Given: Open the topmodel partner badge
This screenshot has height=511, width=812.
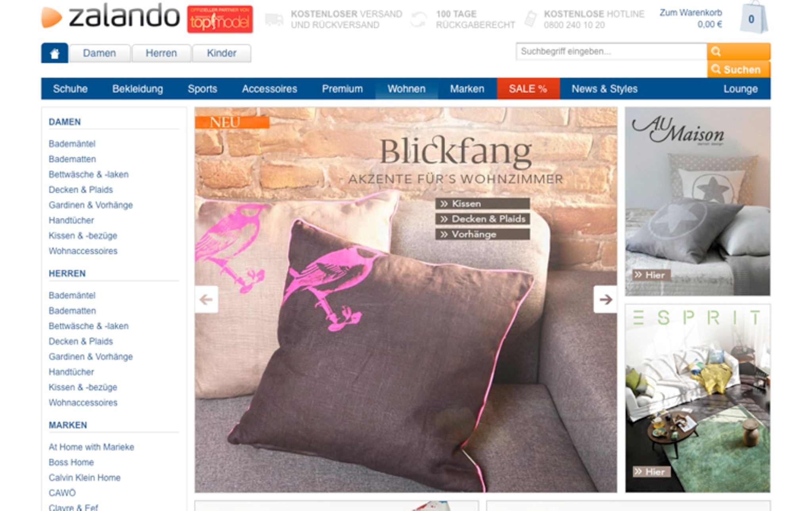Looking at the screenshot, I should [x=220, y=19].
